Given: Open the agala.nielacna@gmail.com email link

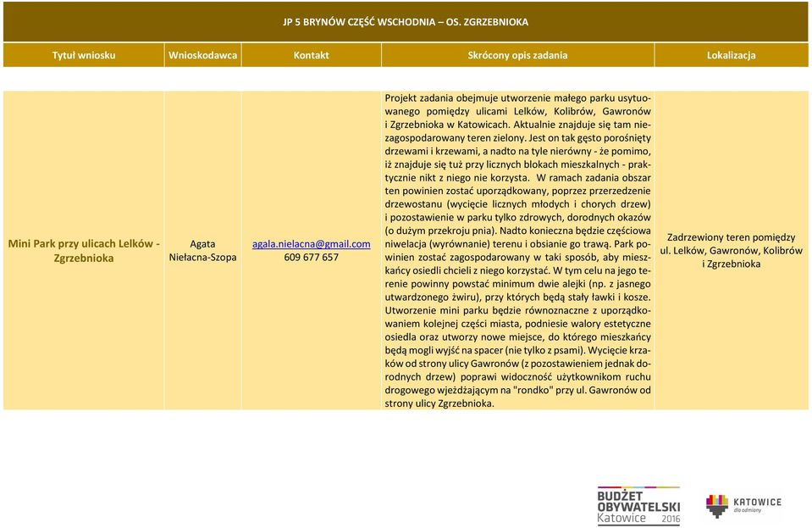Looking at the screenshot, I should (x=312, y=244).
